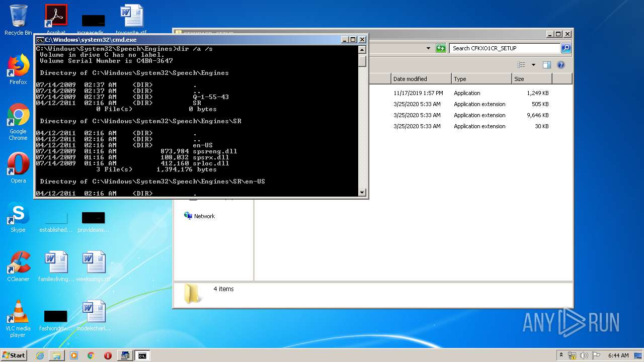Image resolution: width=644 pixels, height=362 pixels.
Task: Select Network in the Explorer navigation pane
Action: point(199,216)
